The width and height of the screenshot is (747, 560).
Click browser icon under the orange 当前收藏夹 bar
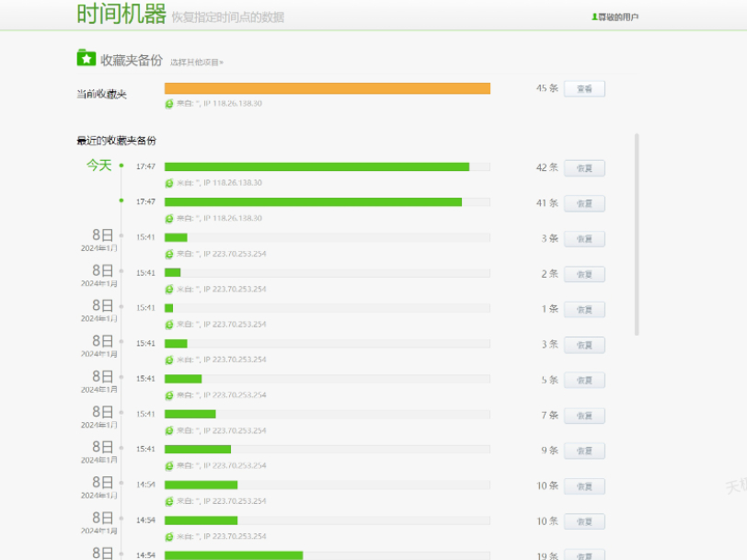click(169, 104)
